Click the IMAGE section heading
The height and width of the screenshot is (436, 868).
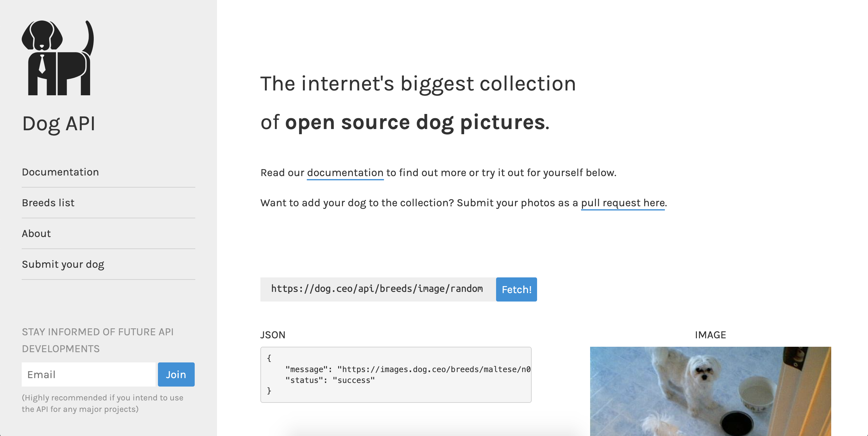(x=710, y=335)
